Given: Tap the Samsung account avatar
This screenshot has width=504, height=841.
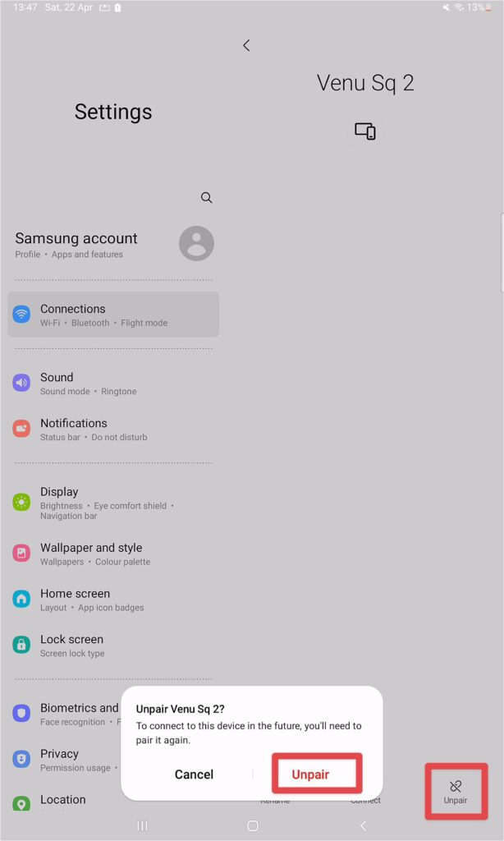Looking at the screenshot, I should pyautogui.click(x=196, y=243).
